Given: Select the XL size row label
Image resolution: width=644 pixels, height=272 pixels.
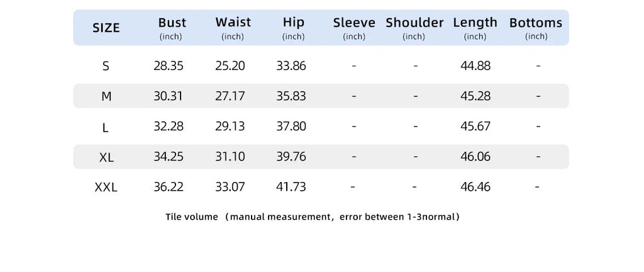Looking at the screenshot, I should pyautogui.click(x=106, y=157).
